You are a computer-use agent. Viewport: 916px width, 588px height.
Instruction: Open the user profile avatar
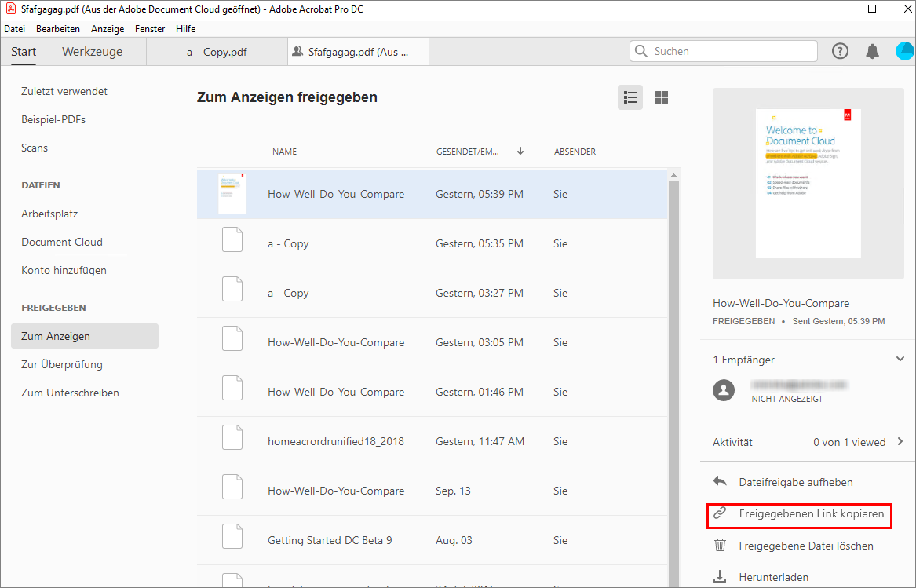pyautogui.click(x=905, y=52)
